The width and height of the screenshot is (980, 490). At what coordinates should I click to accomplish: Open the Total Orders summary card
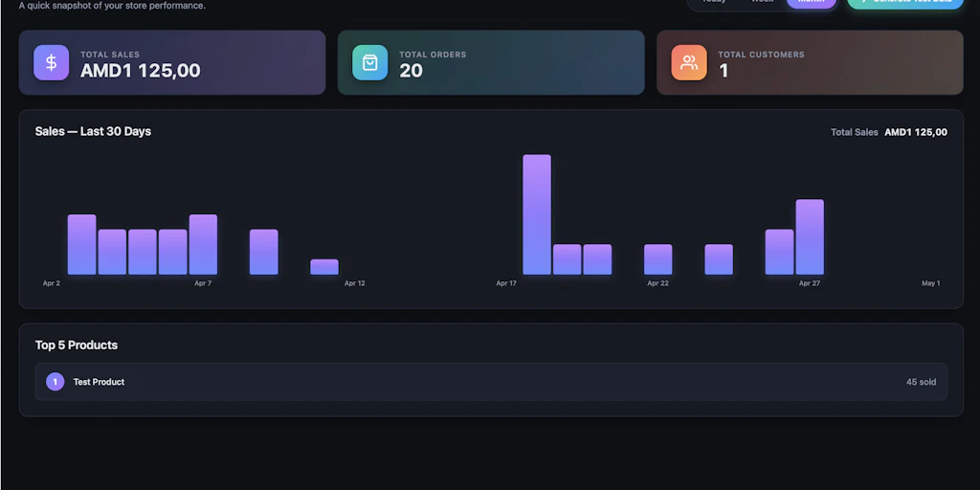(491, 62)
